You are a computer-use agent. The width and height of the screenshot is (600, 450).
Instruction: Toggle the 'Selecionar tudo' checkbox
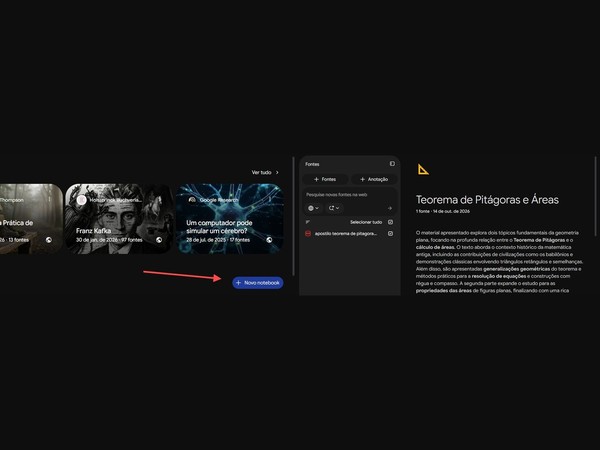point(390,222)
